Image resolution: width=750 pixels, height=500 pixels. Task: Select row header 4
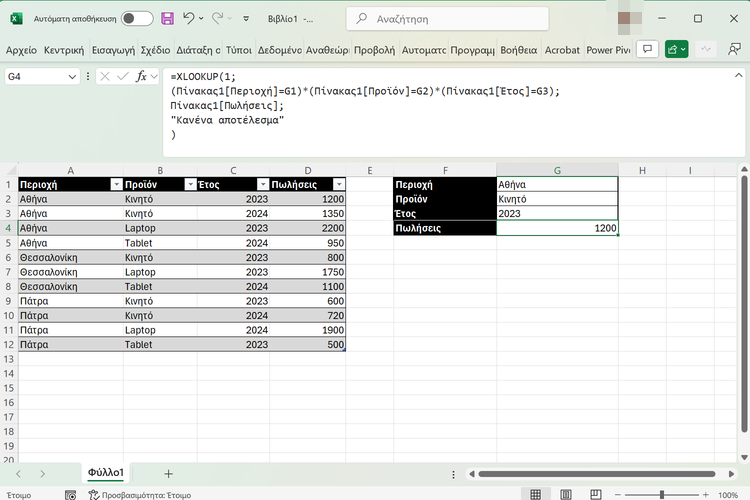(x=9, y=228)
